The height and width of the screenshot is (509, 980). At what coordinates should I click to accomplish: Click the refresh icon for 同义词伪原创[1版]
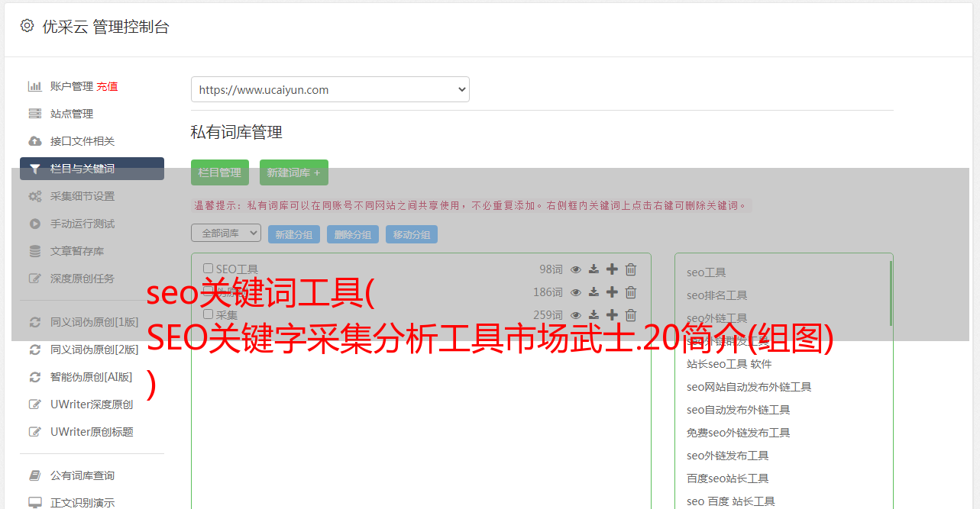pos(35,322)
